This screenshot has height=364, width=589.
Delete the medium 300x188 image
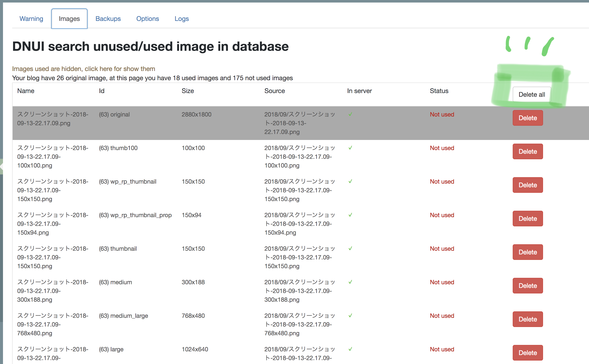point(528,285)
